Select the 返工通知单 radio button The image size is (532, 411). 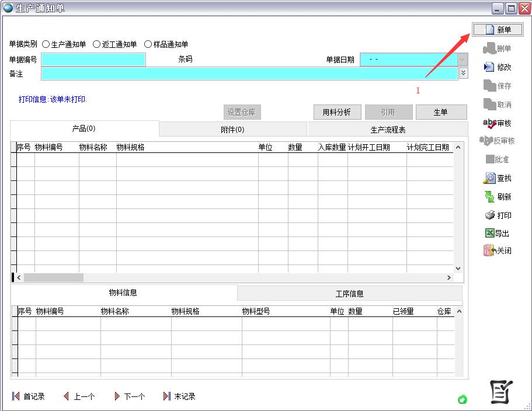pyautogui.click(x=96, y=44)
